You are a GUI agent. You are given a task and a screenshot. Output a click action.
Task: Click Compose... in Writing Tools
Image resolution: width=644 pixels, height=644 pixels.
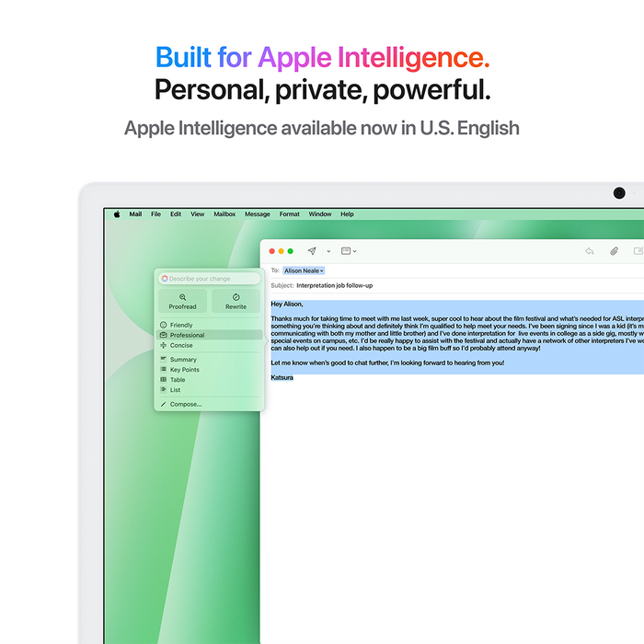pyautogui.click(x=185, y=404)
